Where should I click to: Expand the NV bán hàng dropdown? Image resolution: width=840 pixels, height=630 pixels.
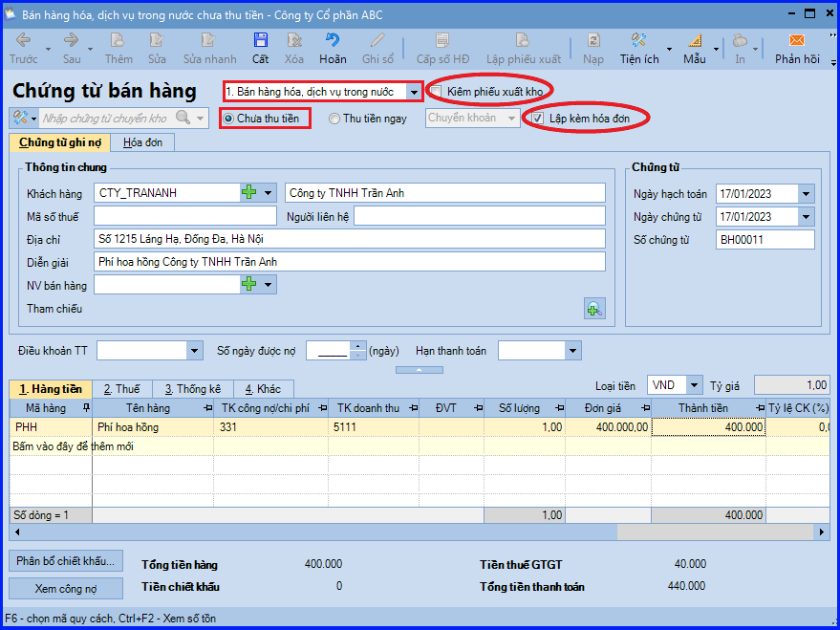pos(268,285)
